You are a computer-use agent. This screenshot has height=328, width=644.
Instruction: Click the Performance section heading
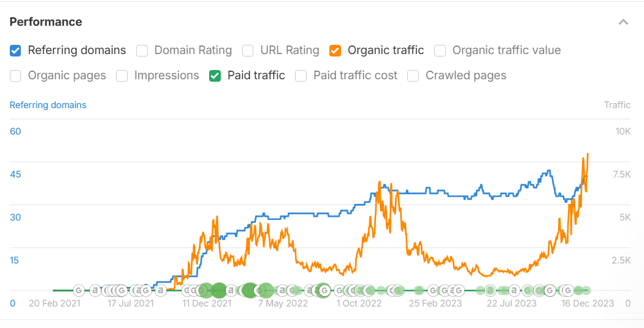[46, 22]
